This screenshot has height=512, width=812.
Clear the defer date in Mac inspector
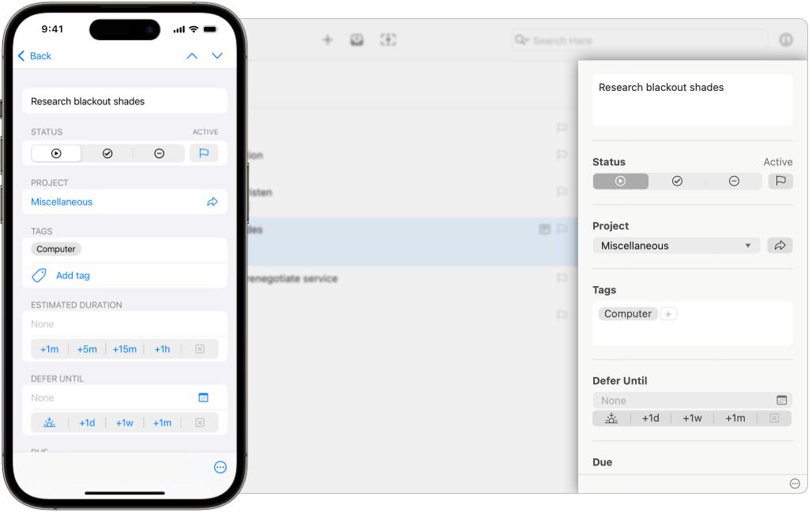click(774, 418)
